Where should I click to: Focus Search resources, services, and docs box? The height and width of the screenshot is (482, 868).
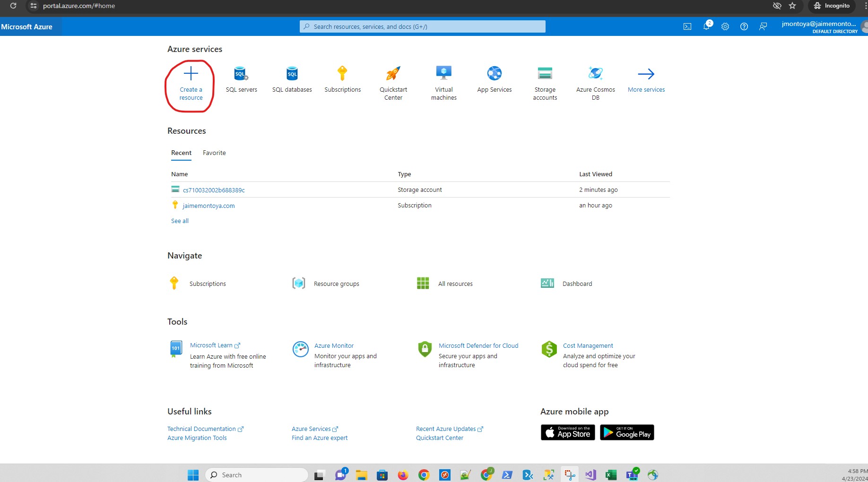click(x=422, y=26)
